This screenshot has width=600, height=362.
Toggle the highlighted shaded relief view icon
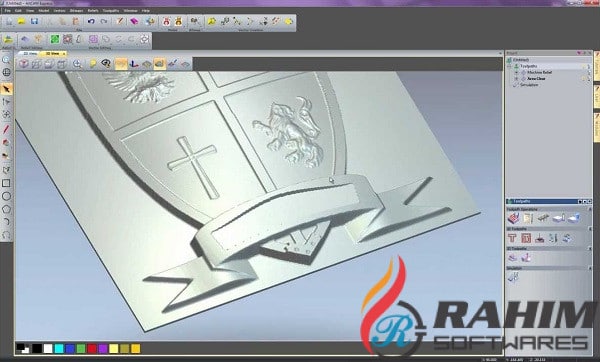[160, 64]
